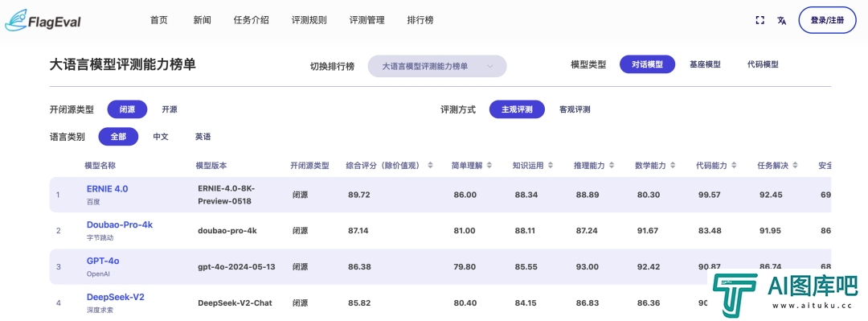Sort by 数学能力 column arrows

(673, 166)
